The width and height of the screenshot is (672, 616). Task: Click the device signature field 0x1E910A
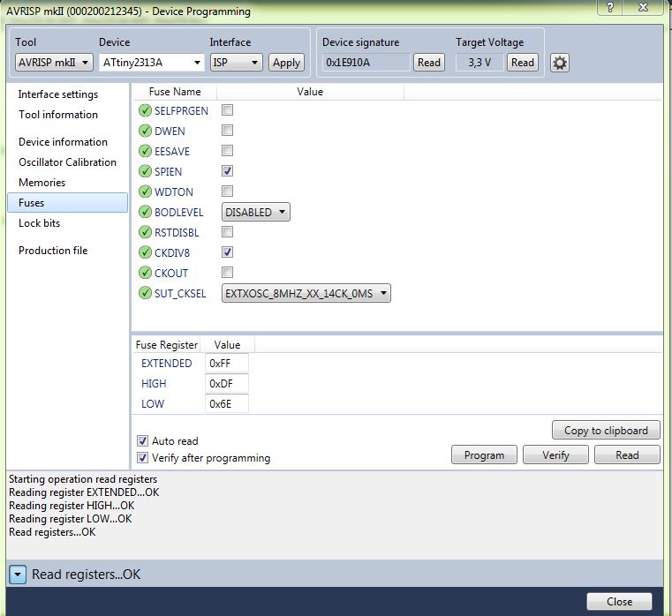[x=366, y=63]
